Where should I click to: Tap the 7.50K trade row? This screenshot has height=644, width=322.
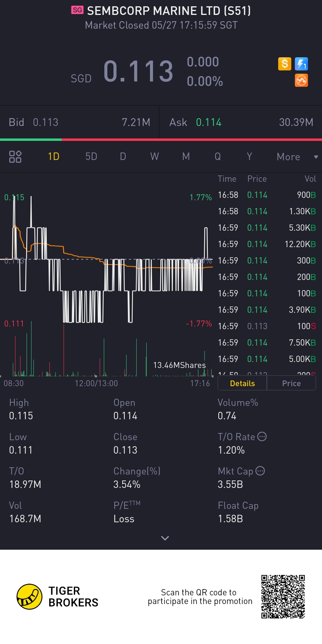tap(267, 343)
